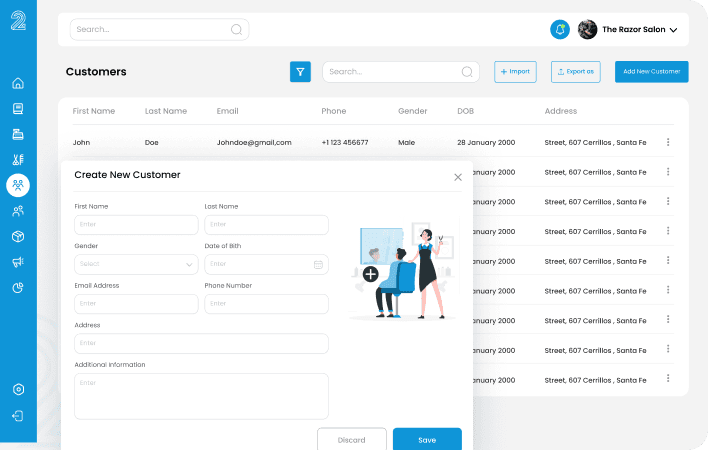This screenshot has height=450, width=708.
Task: Select the highlighted Customers sidebar icon
Action: [18, 185]
